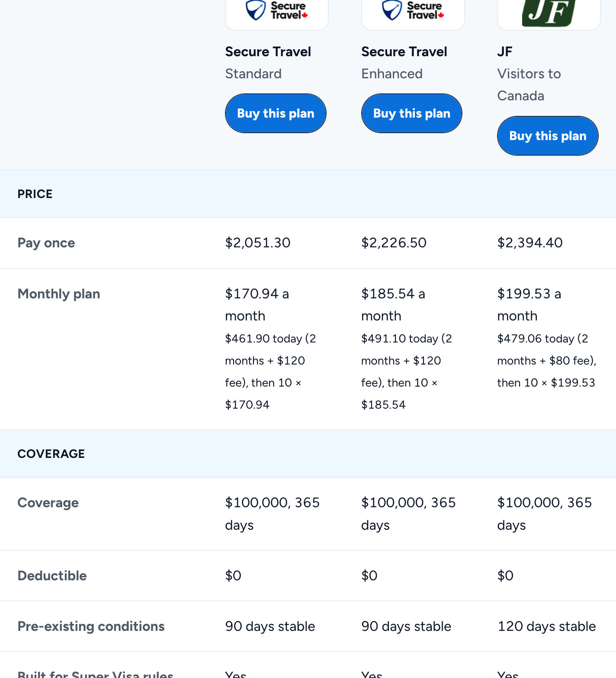Click the Secure Travel logo above Standard plan
This screenshot has width=616, height=678.
tap(277, 11)
